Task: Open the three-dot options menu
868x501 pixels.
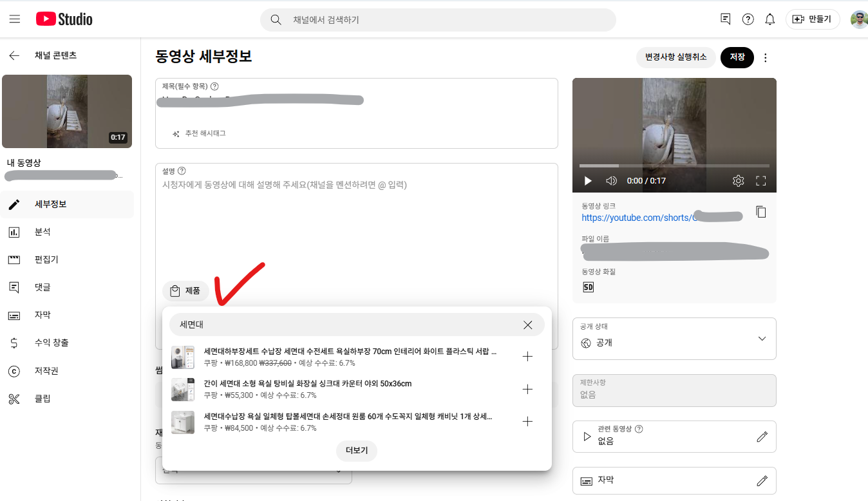Action: point(766,58)
